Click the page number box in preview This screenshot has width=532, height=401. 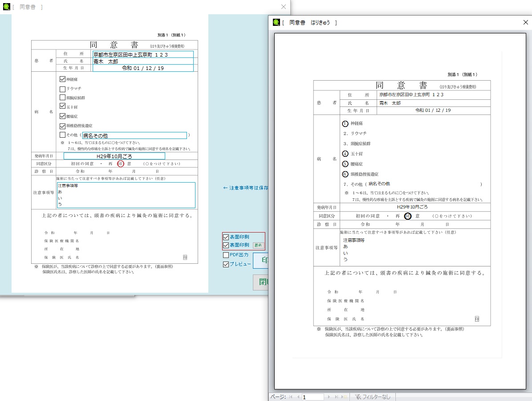point(313,397)
